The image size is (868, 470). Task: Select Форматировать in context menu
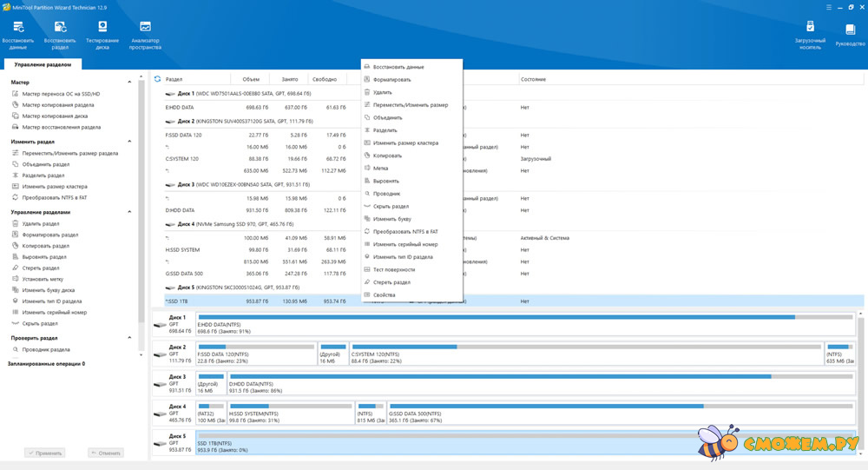(x=411, y=79)
